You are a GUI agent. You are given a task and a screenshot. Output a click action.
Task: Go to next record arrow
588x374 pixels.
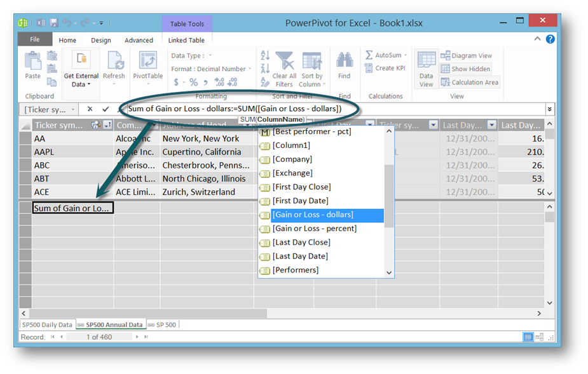coord(137,337)
